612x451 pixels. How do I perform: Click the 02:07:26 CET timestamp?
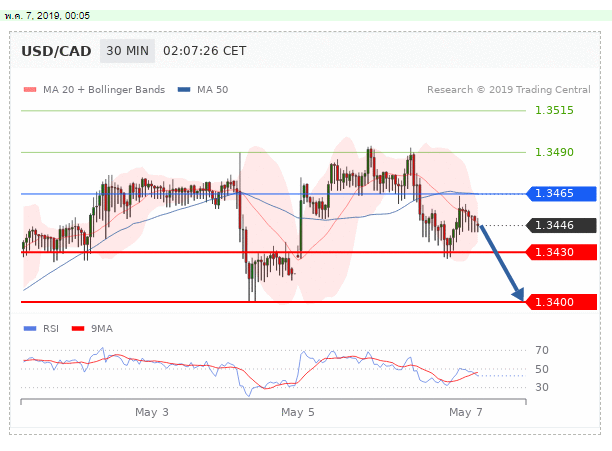click(x=205, y=51)
